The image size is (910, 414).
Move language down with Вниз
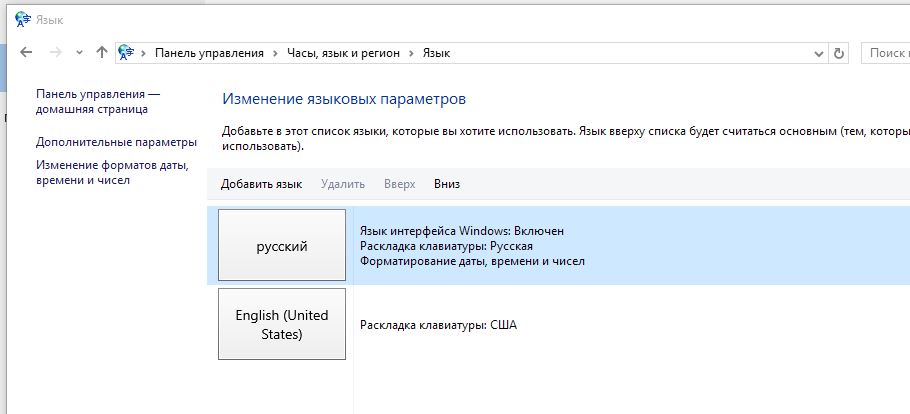point(447,184)
